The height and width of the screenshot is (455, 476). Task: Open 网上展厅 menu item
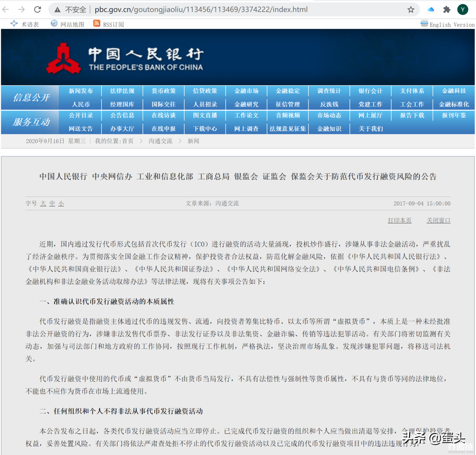370,116
